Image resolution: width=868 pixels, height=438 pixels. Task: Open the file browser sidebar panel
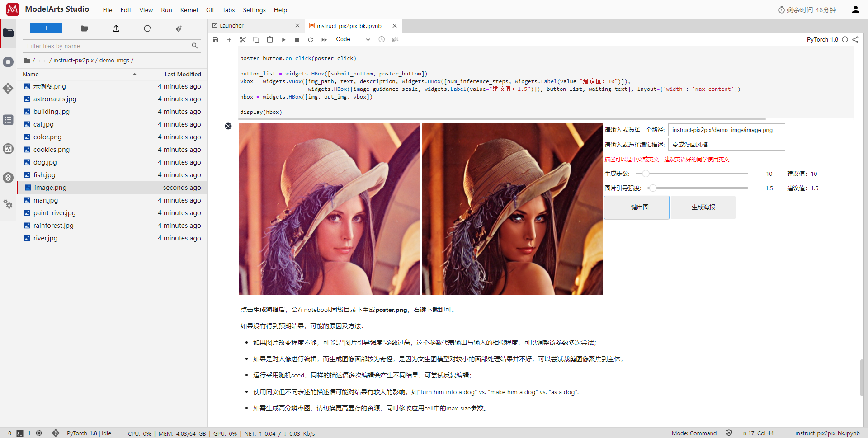(x=8, y=33)
